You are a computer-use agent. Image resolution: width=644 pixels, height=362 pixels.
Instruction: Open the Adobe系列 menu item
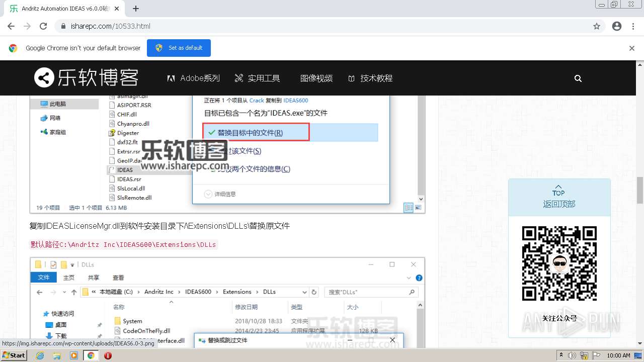193,78
